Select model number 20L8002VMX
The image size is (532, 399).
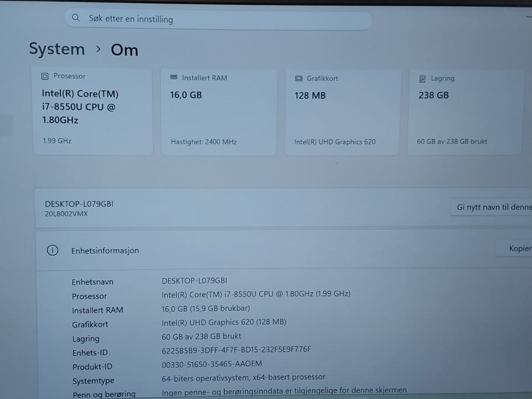coord(66,214)
